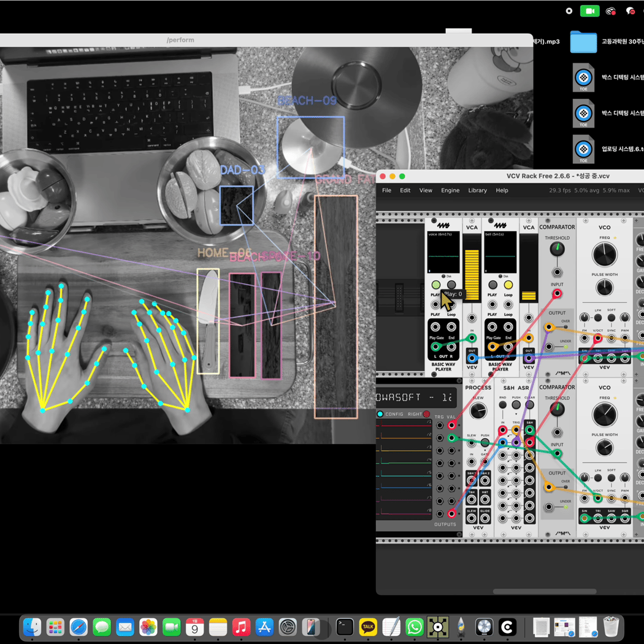Toggle the Loop button on the voice wav player
Viewport: 644px width, 644px height.
(x=451, y=285)
